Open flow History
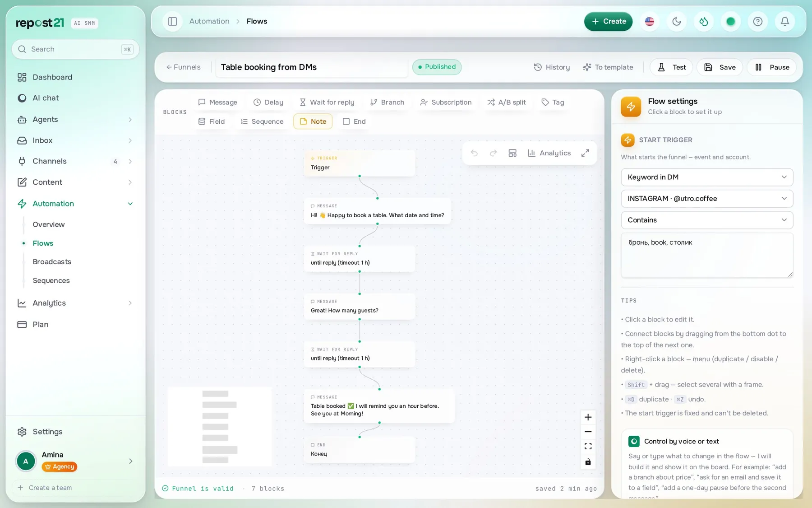The image size is (812, 508). pos(552,67)
